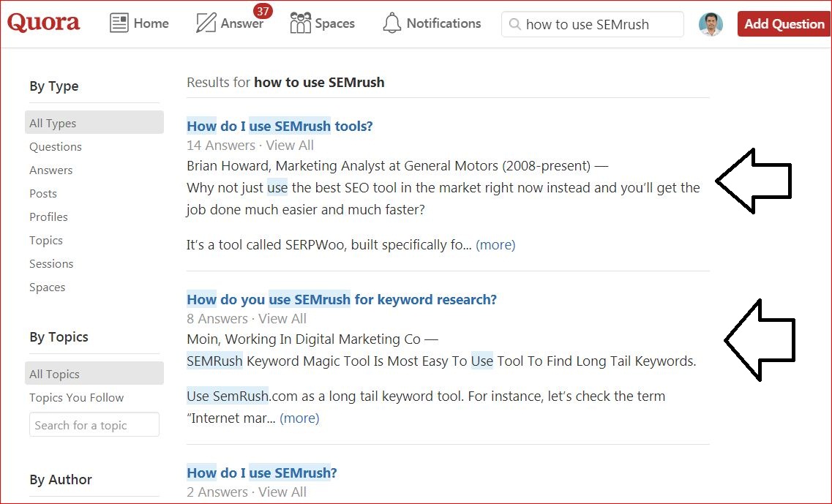Expand SERPWoo answer with (more) link
This screenshot has width=832, height=504.
coord(495,245)
